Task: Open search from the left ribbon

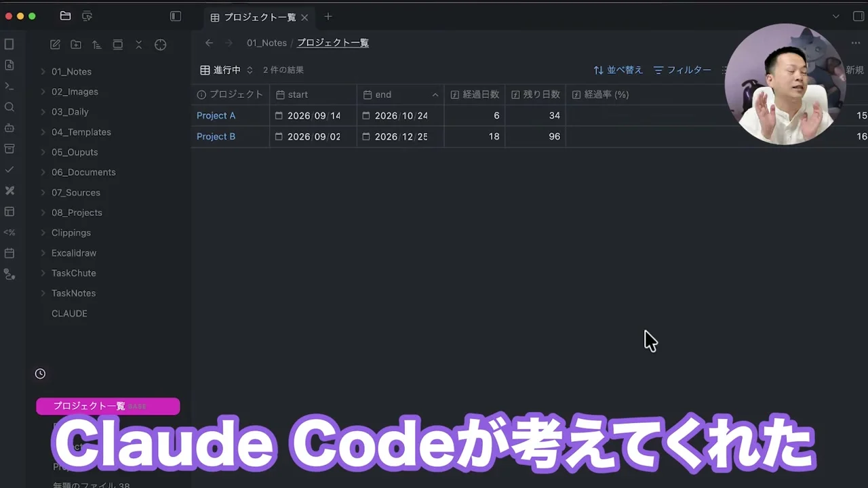Action: [9, 107]
